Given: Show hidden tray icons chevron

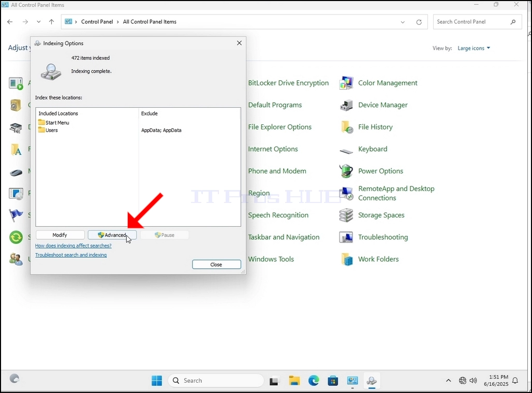Looking at the screenshot, I should point(449,381).
